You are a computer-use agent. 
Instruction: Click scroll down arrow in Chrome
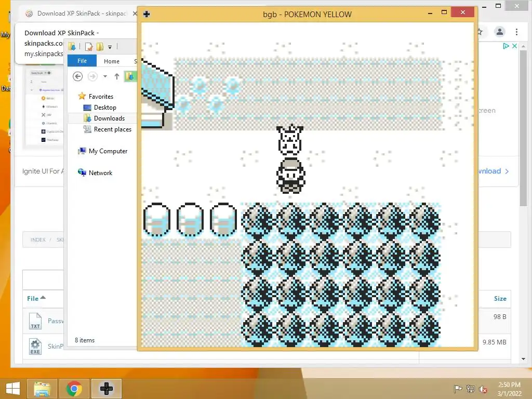[524, 359]
